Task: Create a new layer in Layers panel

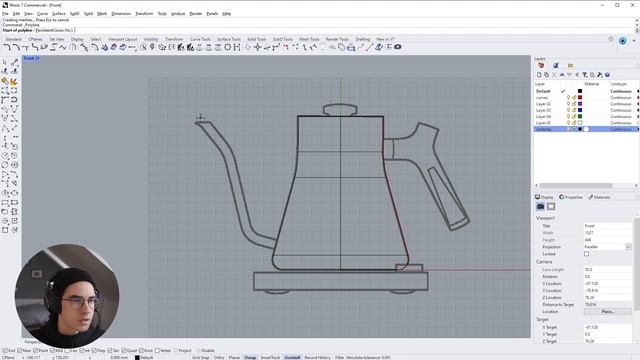Action: pos(539,75)
